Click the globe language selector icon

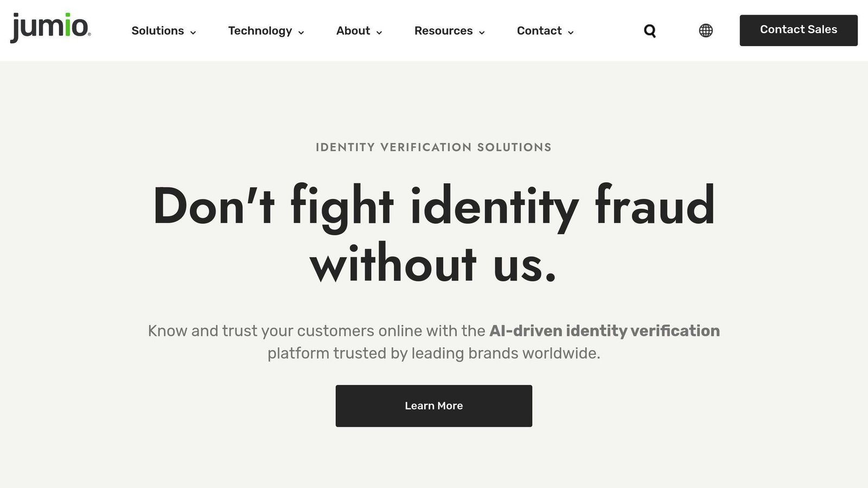click(x=706, y=30)
